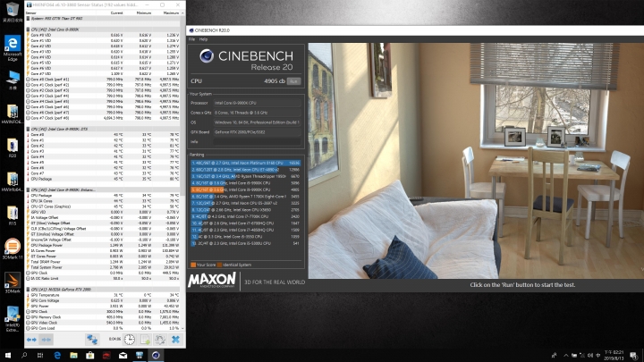This screenshot has width=644, height=362.
Task: Select CPU Package Power sensor row
Action: click(103, 245)
